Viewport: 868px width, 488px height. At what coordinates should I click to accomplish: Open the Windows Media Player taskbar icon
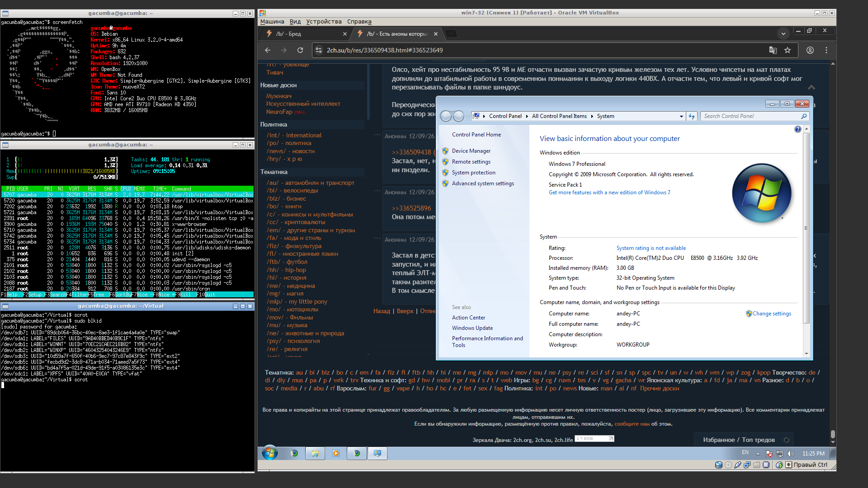click(x=336, y=453)
